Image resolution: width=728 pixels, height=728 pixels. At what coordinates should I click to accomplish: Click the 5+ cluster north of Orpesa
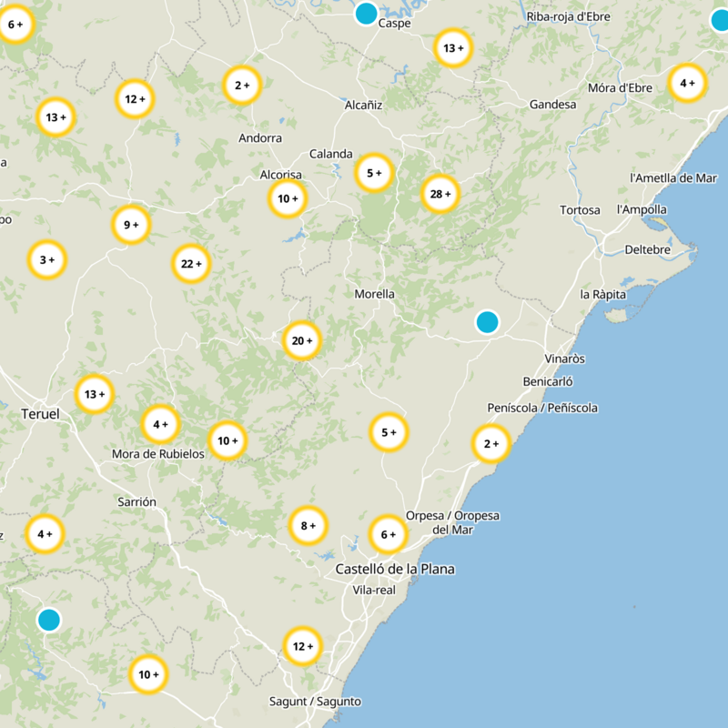click(389, 432)
